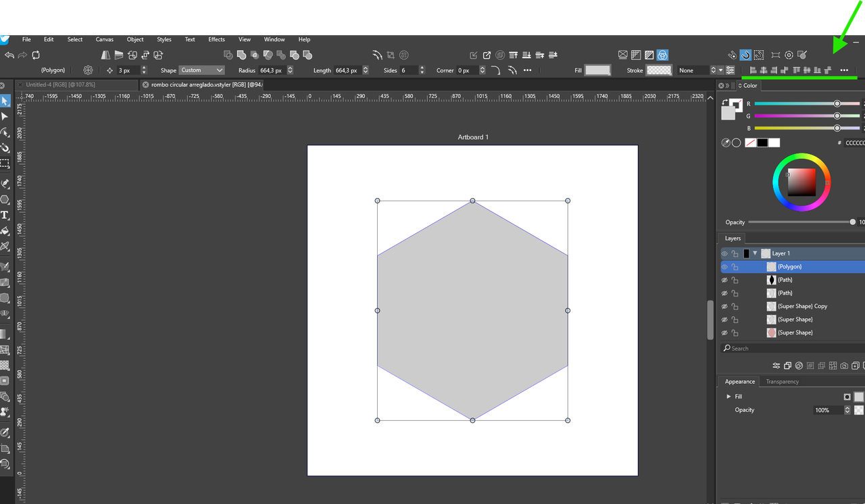The width and height of the screenshot is (865, 504).
Task: Click the Appearance Opacity 100% stepper
Action: (847, 410)
